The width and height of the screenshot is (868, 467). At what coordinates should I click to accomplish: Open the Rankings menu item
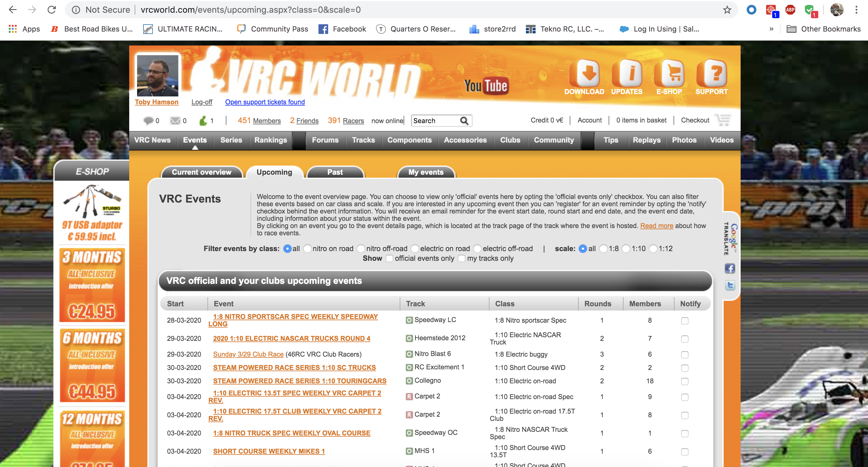coord(271,140)
